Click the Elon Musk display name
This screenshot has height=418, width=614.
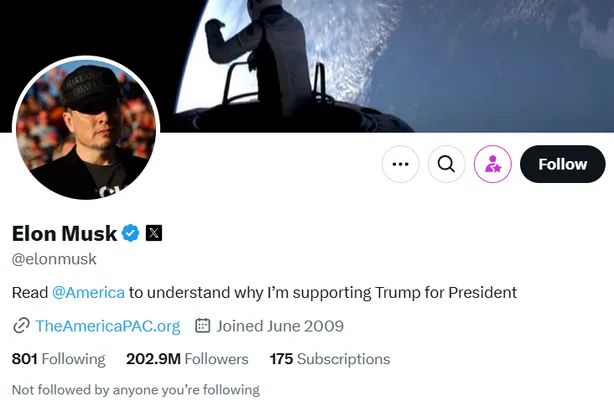[x=64, y=234]
